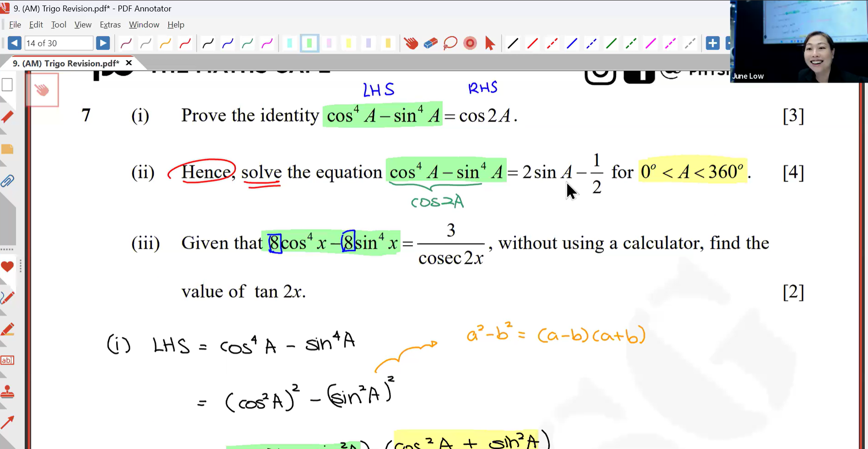Select the text box 'ab' tool
Image resolution: width=868 pixels, height=449 pixels.
tap(7, 360)
